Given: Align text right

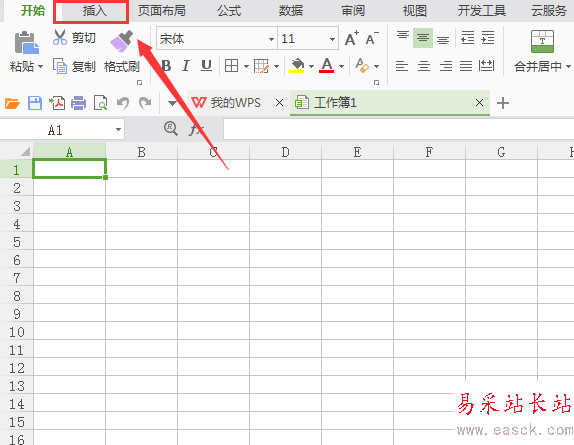Looking at the screenshot, I should (446, 66).
